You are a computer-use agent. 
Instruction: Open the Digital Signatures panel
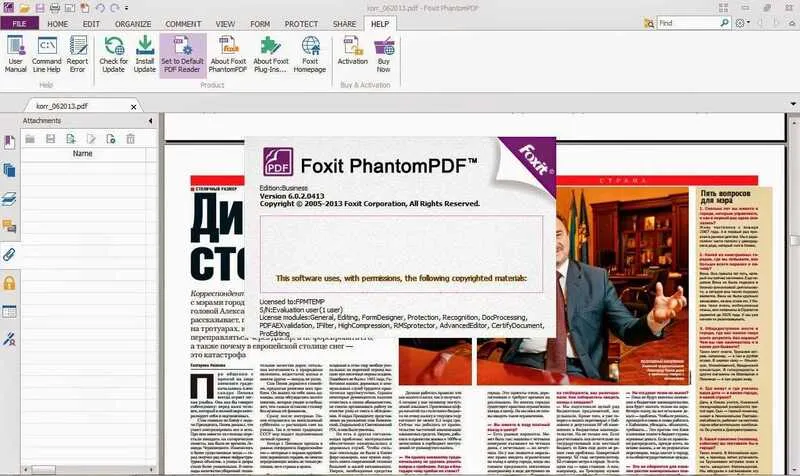point(9,339)
